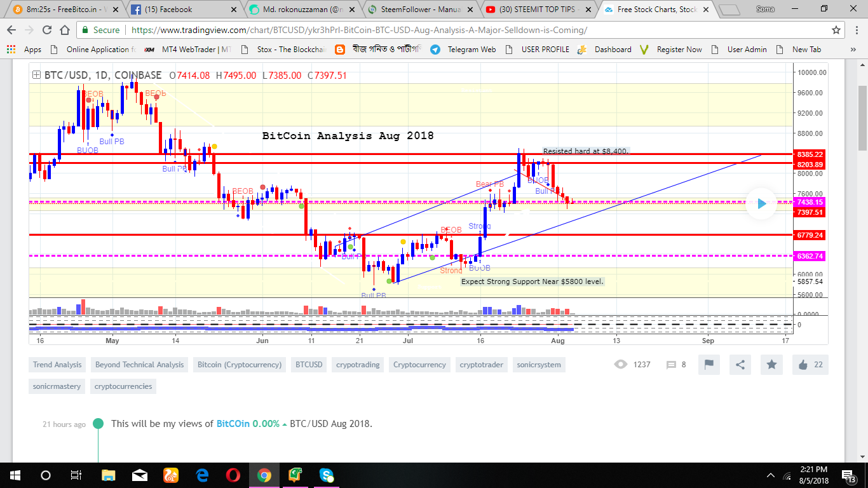
Task: Open the share icon for this idea
Action: pyautogui.click(x=740, y=365)
